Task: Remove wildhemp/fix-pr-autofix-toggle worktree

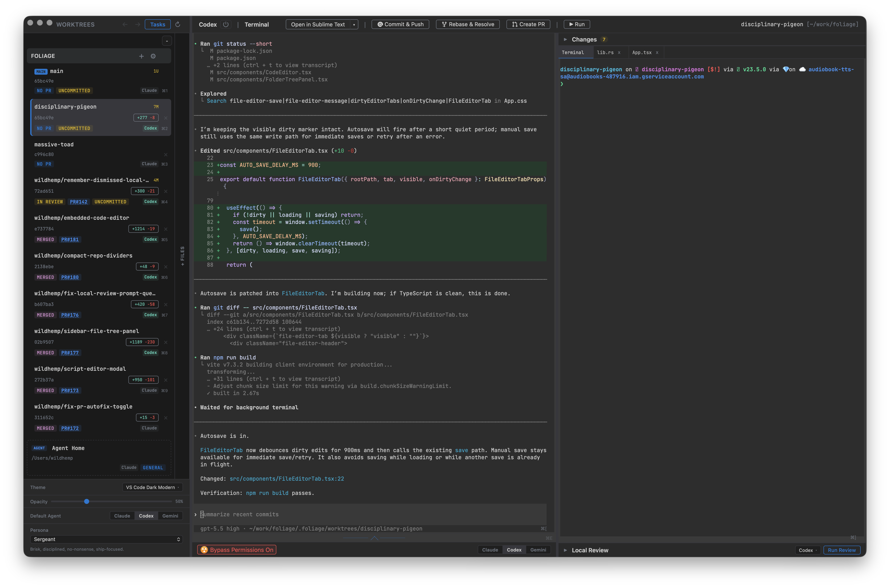Action: (166, 417)
